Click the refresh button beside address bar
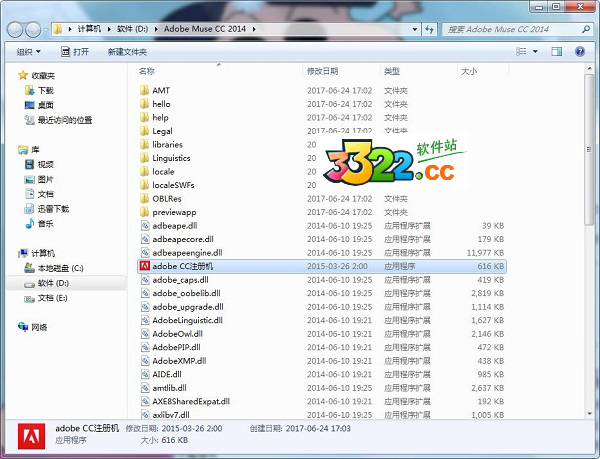600x459 pixels. pyautogui.click(x=429, y=29)
